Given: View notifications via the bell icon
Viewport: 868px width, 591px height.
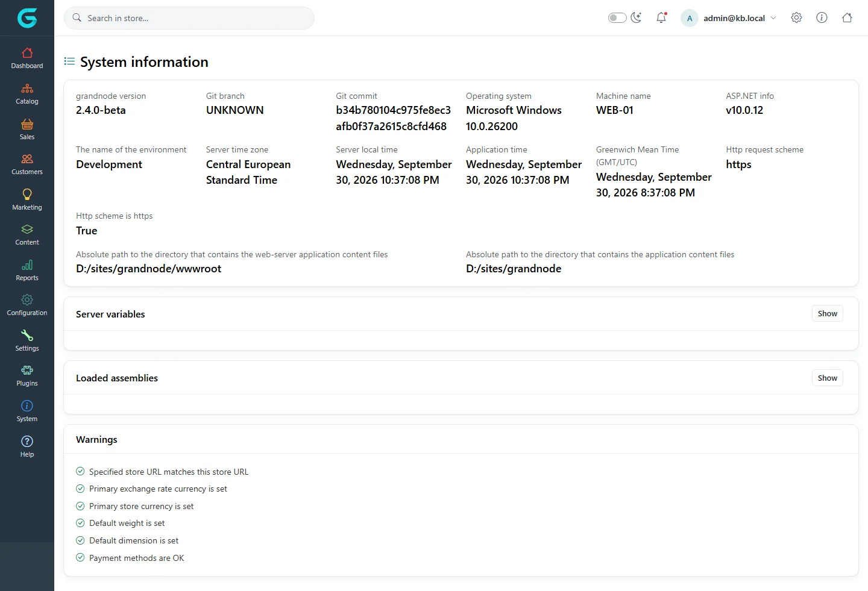Looking at the screenshot, I should 661,17.
